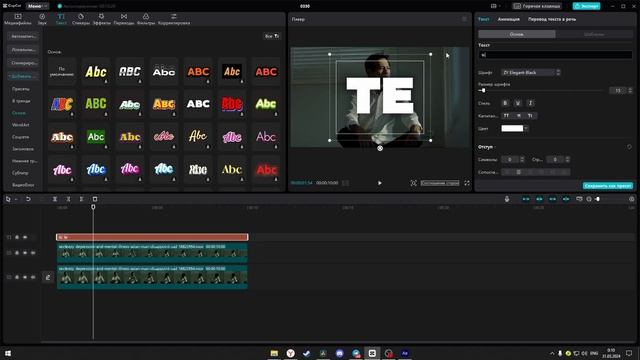Click the cover edit pencil icon on bottom track

[x=48, y=278]
